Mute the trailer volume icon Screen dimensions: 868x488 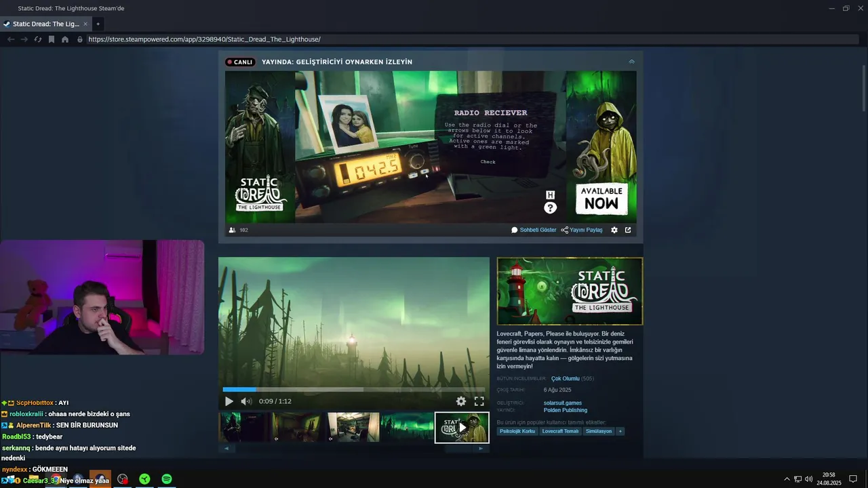(246, 401)
